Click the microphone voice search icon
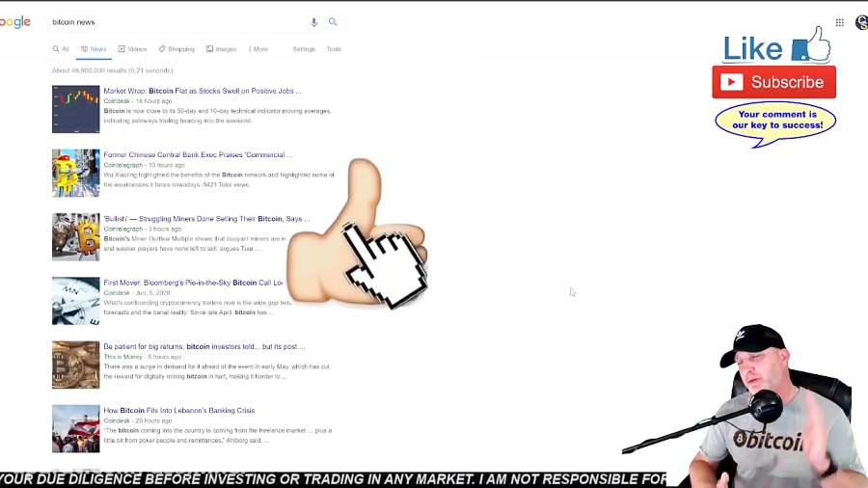The width and height of the screenshot is (868, 488). [x=313, y=22]
